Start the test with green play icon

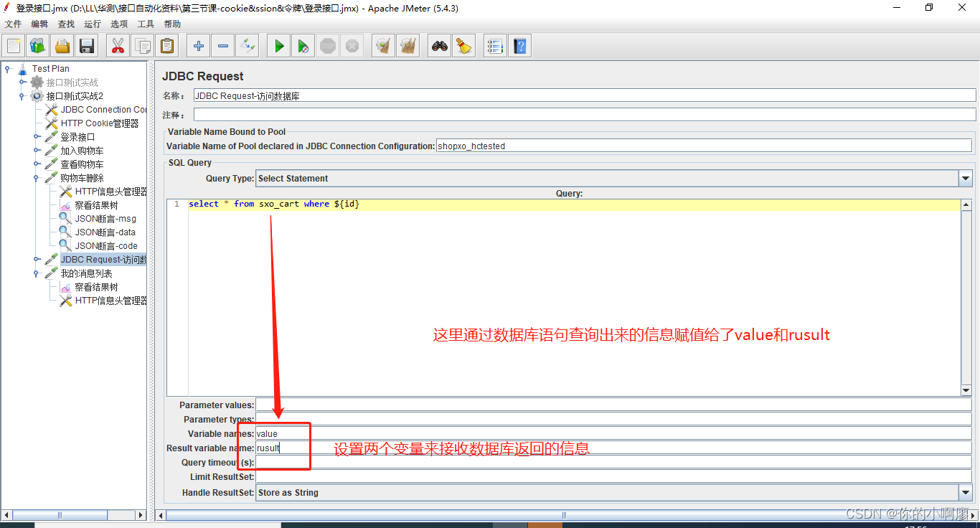279,47
